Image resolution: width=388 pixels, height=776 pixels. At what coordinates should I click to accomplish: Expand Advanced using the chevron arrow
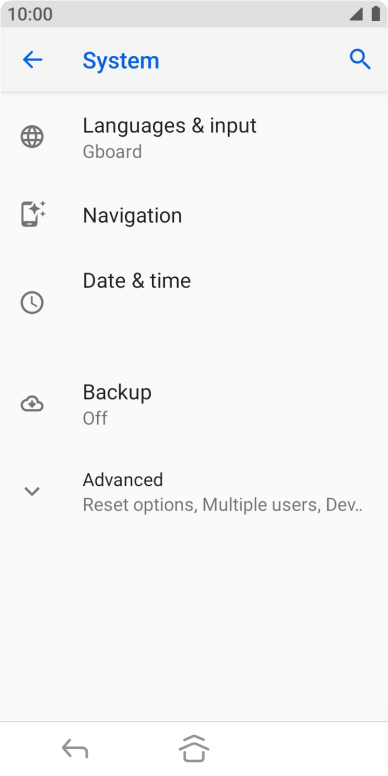click(x=32, y=491)
